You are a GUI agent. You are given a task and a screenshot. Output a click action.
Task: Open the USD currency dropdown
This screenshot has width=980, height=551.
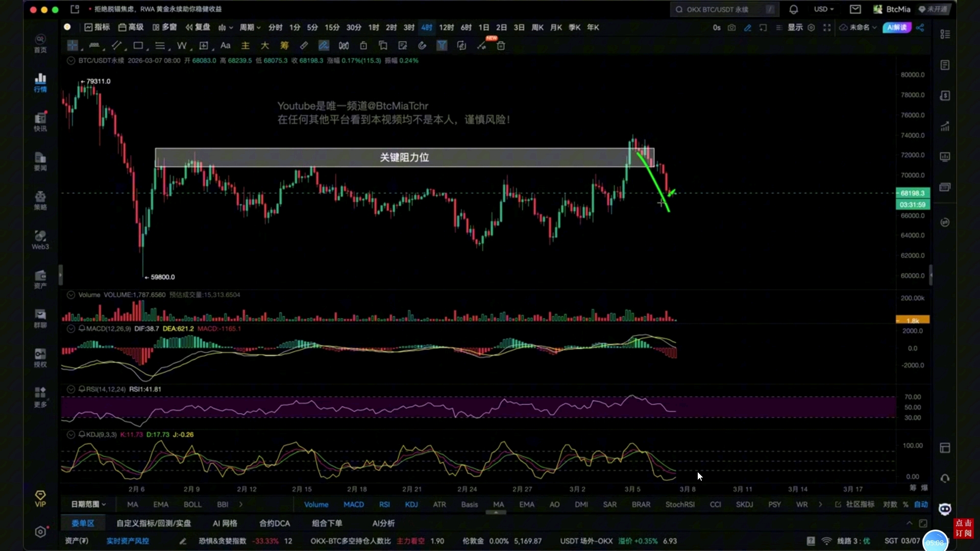click(x=823, y=9)
